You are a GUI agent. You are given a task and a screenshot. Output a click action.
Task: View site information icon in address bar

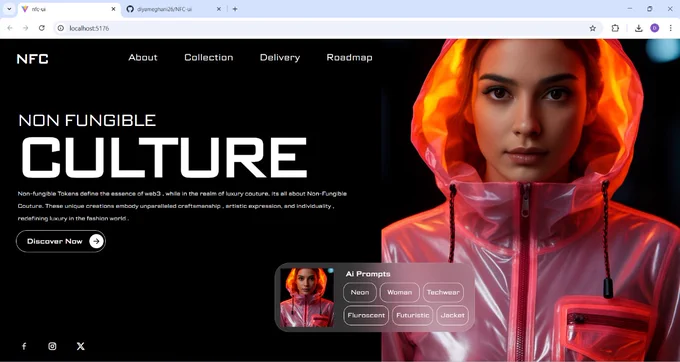pyautogui.click(x=61, y=28)
